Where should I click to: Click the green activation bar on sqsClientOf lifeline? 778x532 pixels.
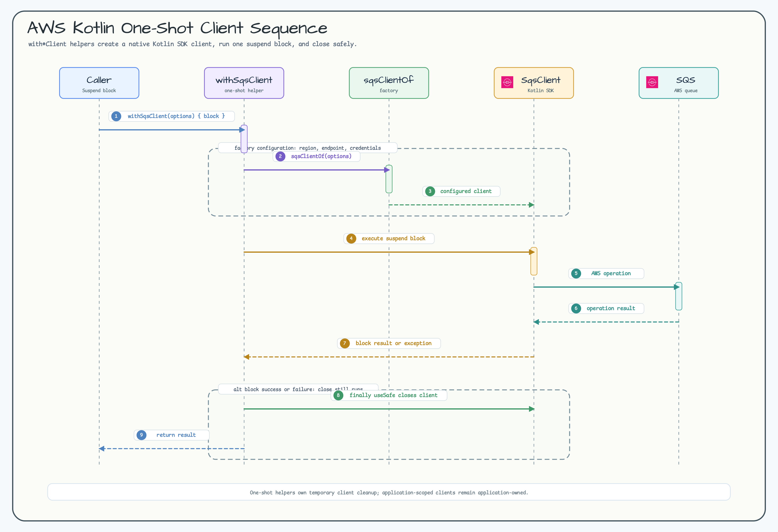point(389,179)
